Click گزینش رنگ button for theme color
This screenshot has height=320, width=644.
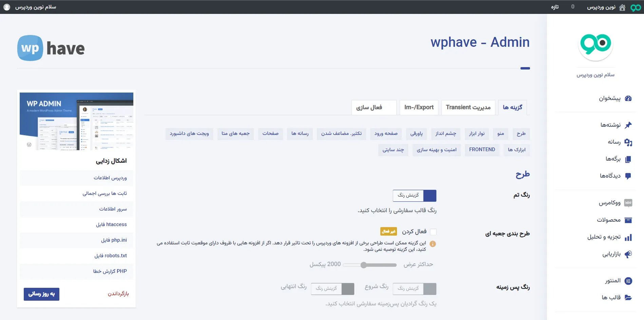point(409,196)
